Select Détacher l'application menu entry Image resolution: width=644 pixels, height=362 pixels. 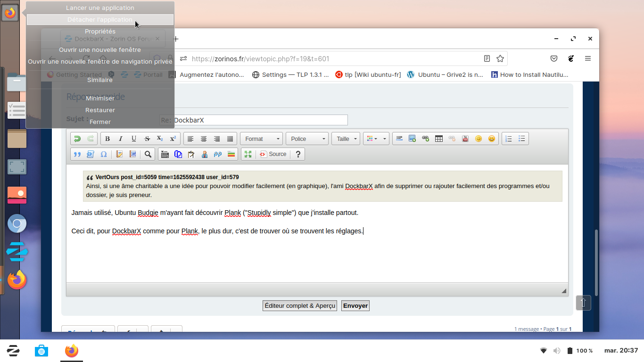coord(100,20)
